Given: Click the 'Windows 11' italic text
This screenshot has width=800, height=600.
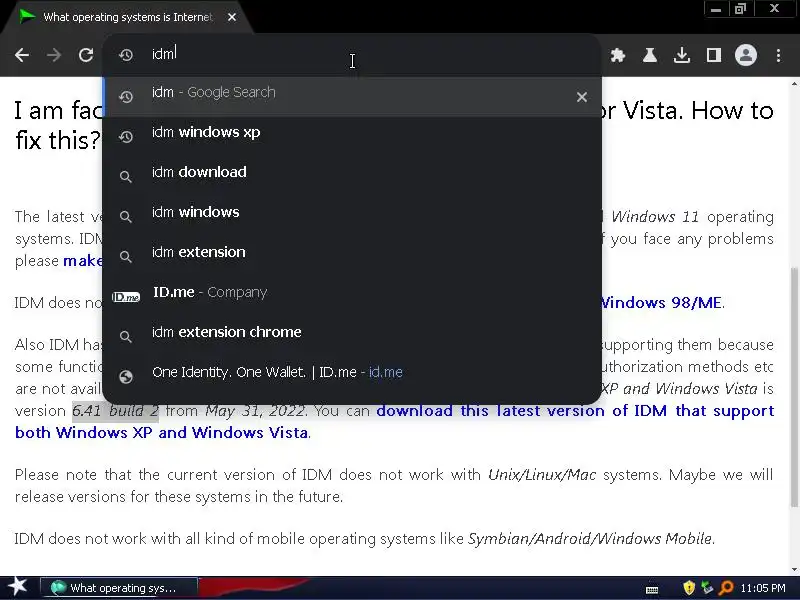Looking at the screenshot, I should (655, 216).
